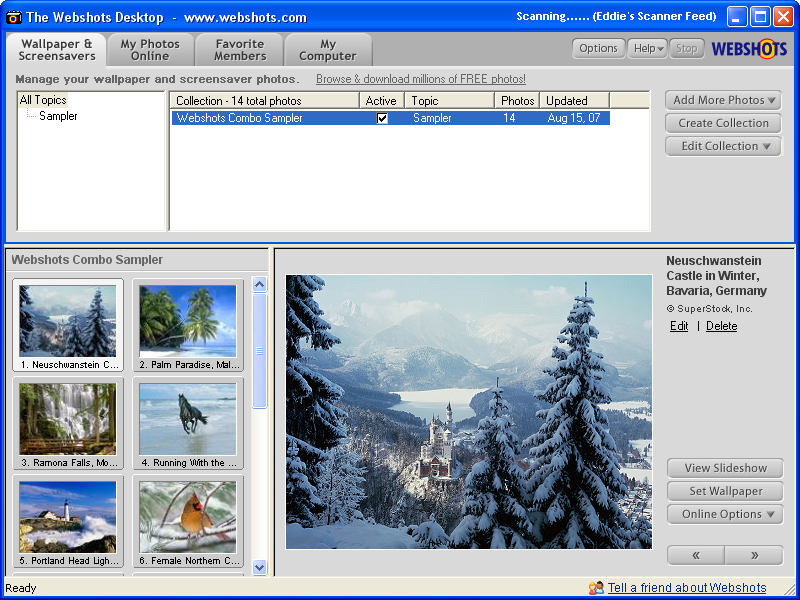Viewport: 800px width, 600px height.
Task: Open the My Computer tab
Action: coord(328,50)
